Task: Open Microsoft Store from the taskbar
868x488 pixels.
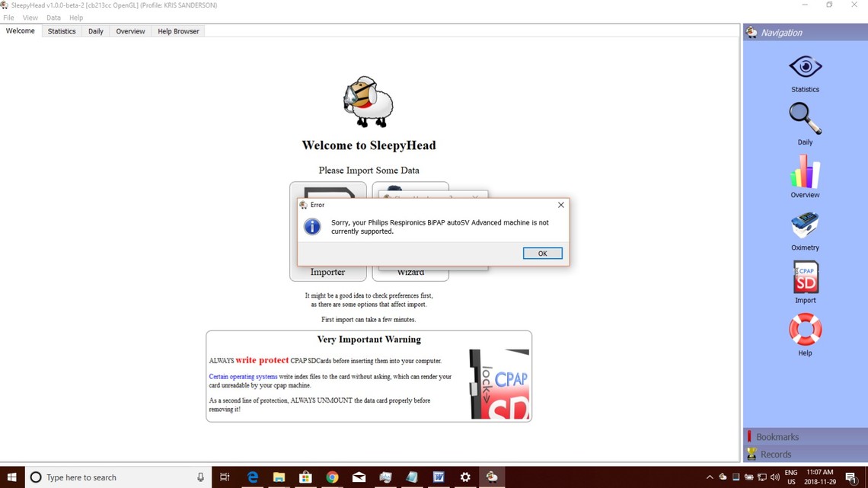Action: 305,477
